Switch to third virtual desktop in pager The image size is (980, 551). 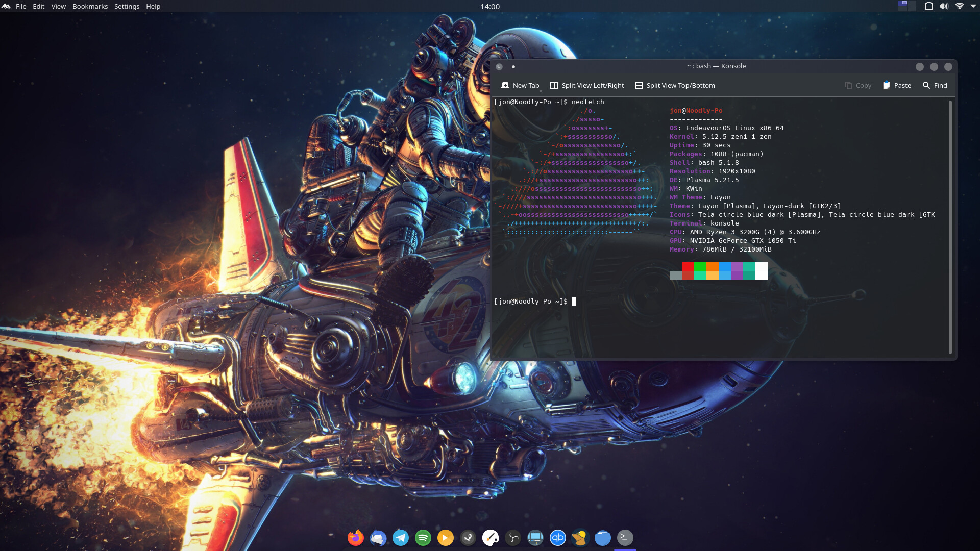coord(902,9)
